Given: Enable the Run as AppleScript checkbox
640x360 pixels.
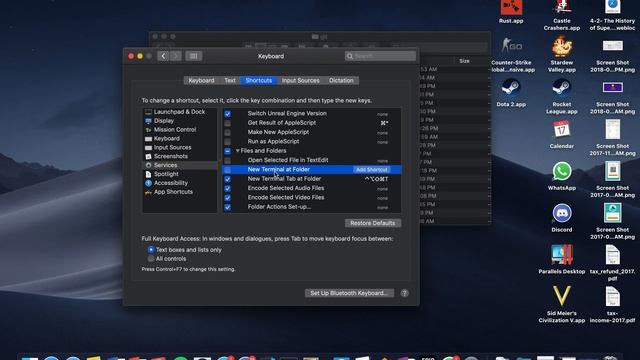Looking at the screenshot, I should tap(227, 142).
